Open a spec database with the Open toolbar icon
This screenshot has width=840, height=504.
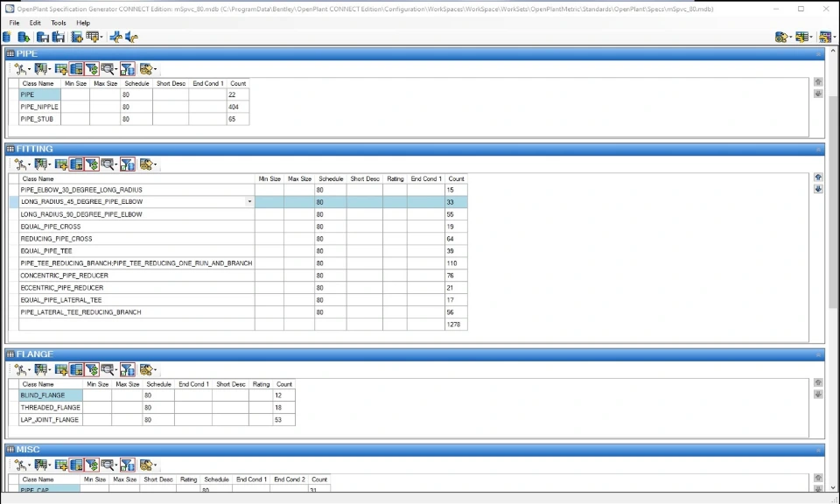tap(21, 37)
